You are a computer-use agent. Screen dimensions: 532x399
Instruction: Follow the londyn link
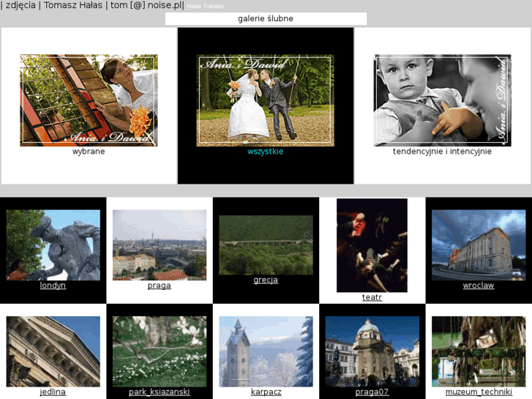click(x=53, y=286)
